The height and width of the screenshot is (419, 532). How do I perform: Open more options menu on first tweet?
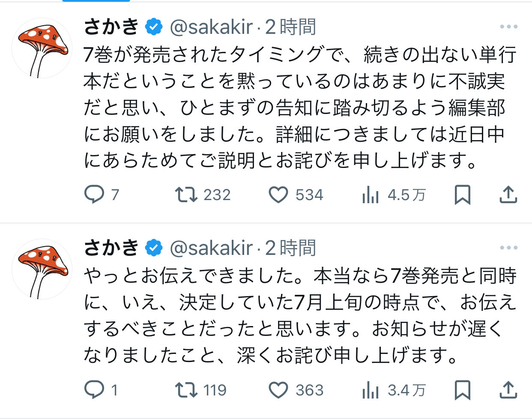[x=508, y=27]
